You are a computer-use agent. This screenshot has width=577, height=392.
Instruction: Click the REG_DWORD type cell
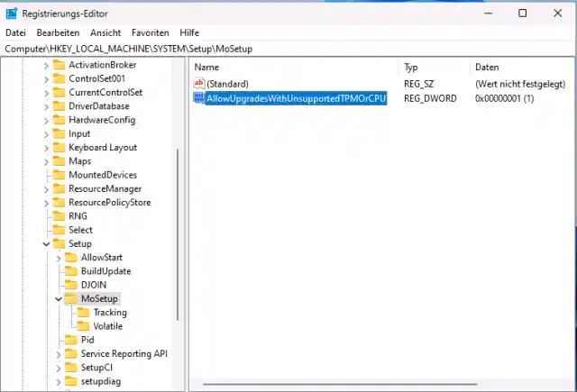point(430,98)
